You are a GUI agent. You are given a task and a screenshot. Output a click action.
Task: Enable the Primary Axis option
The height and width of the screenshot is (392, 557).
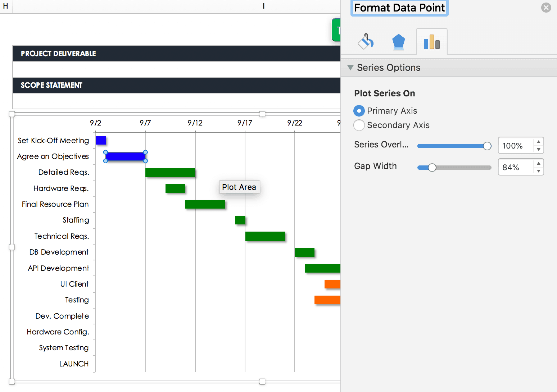[x=359, y=111]
